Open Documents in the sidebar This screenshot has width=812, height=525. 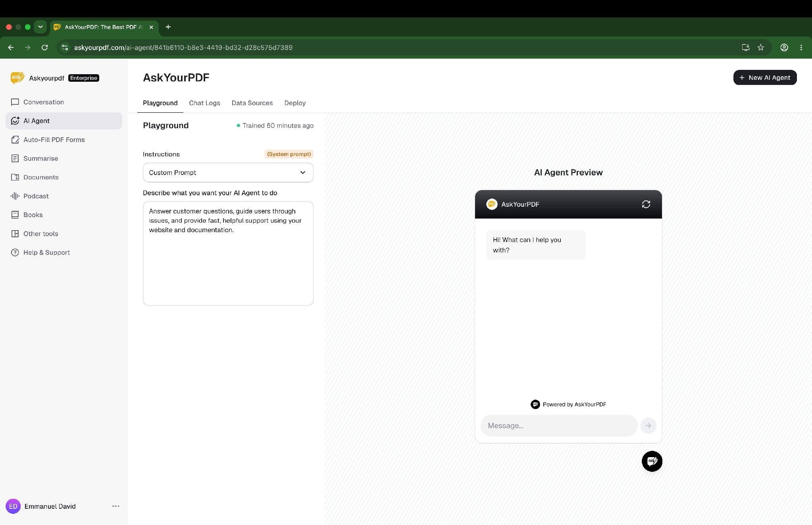(64, 177)
